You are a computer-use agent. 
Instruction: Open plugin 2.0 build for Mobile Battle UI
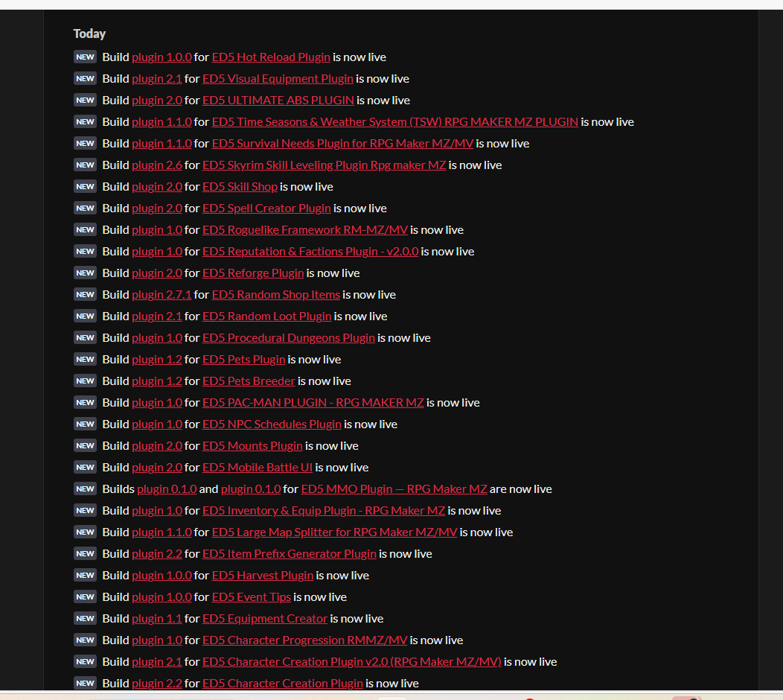pyautogui.click(x=157, y=467)
